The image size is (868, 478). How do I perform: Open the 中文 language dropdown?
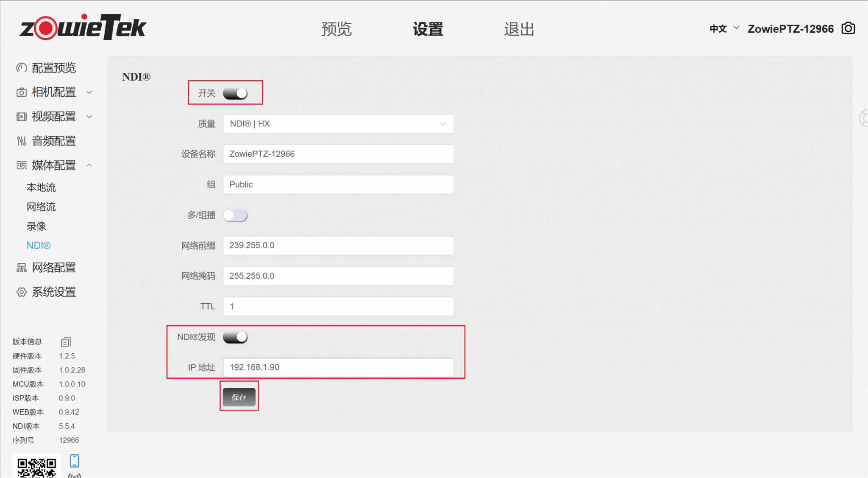724,28
